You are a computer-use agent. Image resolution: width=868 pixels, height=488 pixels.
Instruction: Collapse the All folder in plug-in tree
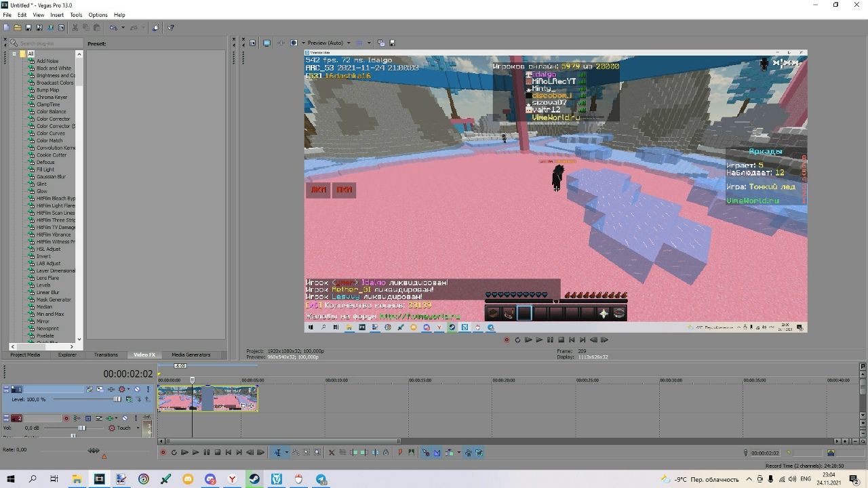14,54
